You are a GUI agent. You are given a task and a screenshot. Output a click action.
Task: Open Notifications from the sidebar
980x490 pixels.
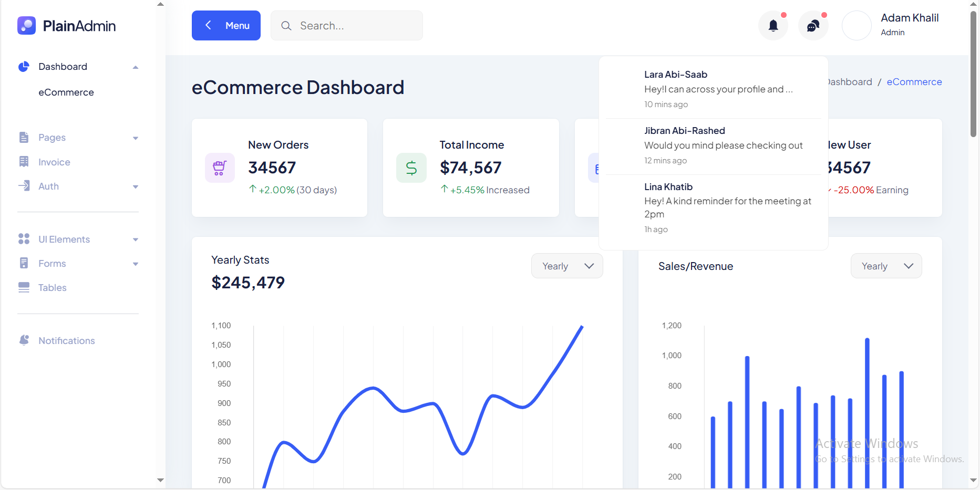tap(66, 341)
